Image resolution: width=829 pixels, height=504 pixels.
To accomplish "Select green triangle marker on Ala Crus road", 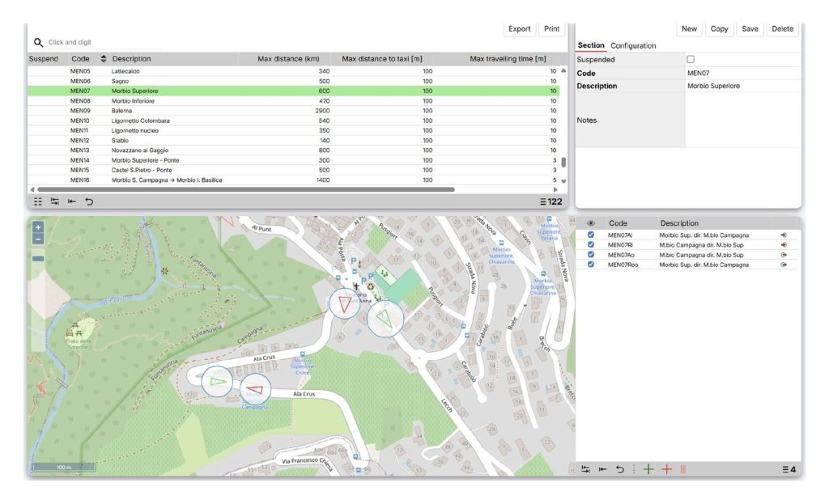I will [x=217, y=381].
